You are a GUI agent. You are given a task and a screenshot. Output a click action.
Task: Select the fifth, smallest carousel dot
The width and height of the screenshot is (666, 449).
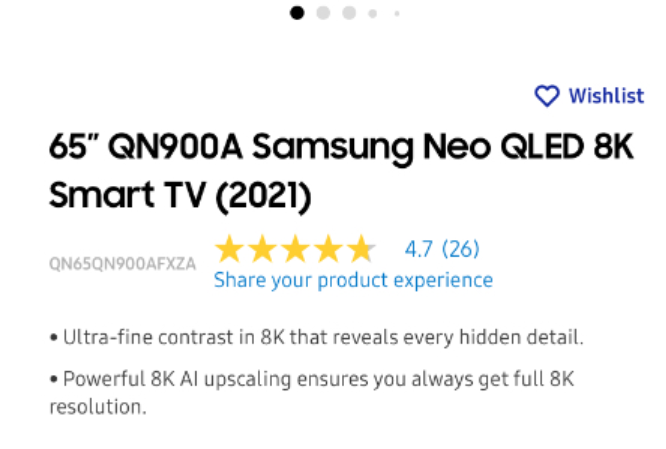[396, 13]
